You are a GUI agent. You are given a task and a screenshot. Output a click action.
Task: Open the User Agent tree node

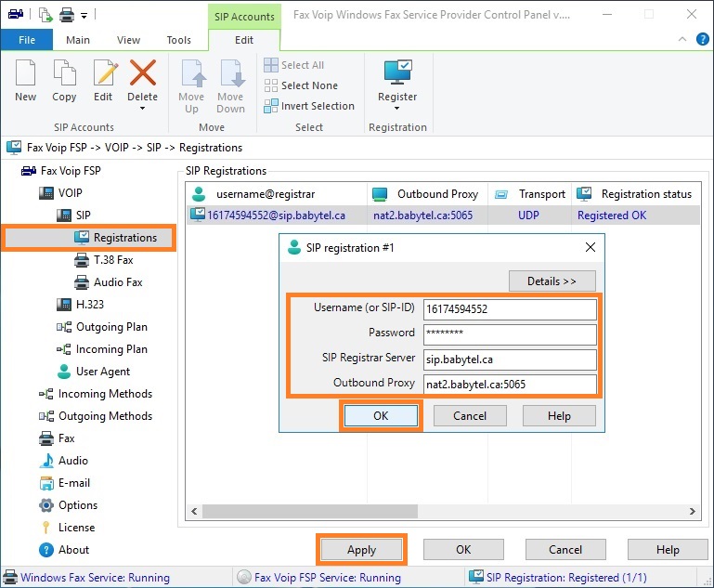[x=94, y=372]
